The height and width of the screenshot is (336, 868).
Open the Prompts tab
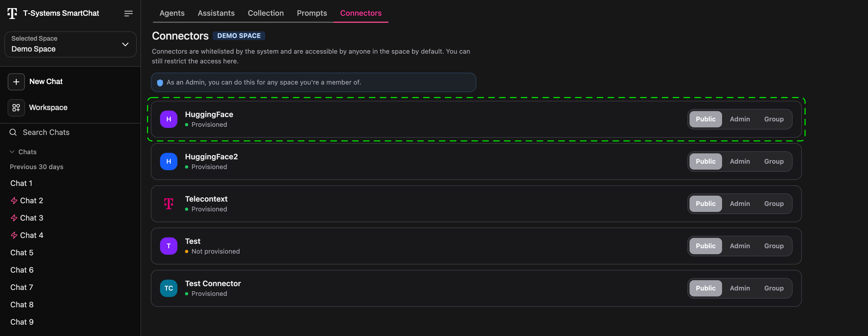312,13
